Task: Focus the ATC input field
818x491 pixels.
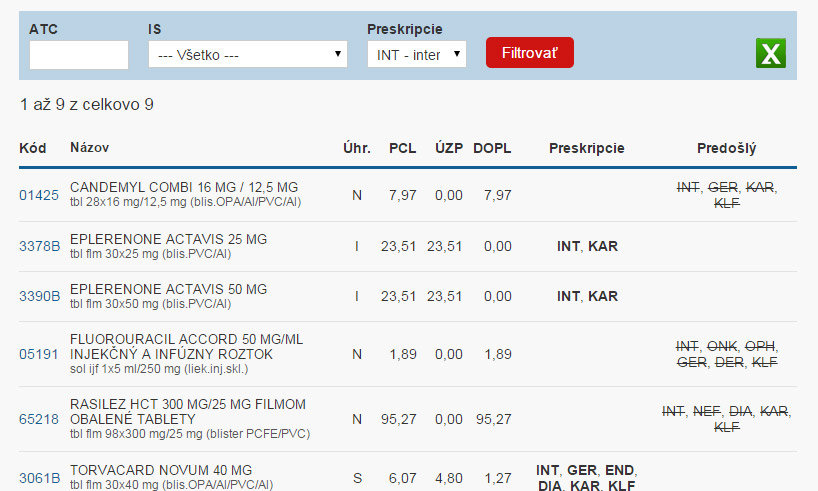Action: (79, 55)
